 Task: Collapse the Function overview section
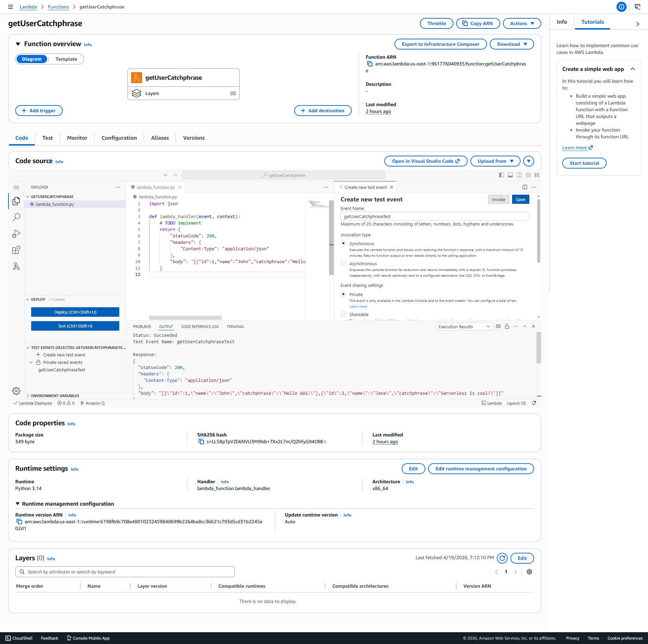coord(18,44)
